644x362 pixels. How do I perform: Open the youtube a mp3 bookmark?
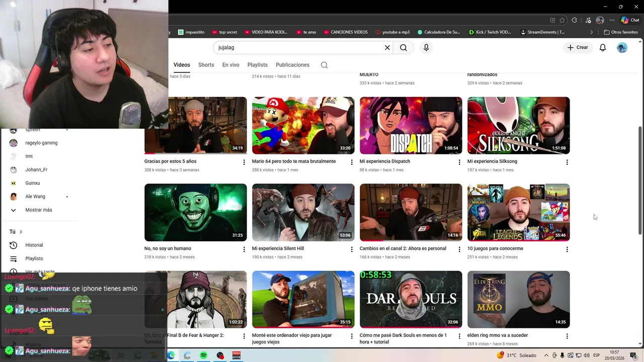[x=392, y=32]
